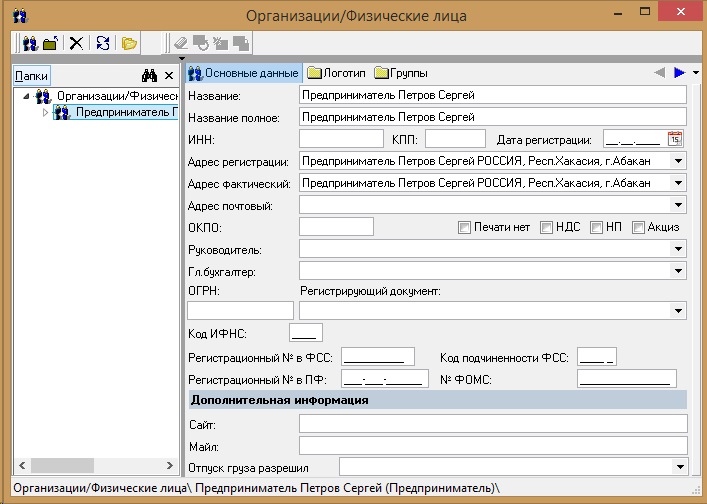Toggle the Печати нет checkbox
This screenshot has height=504, width=707.
[464, 227]
